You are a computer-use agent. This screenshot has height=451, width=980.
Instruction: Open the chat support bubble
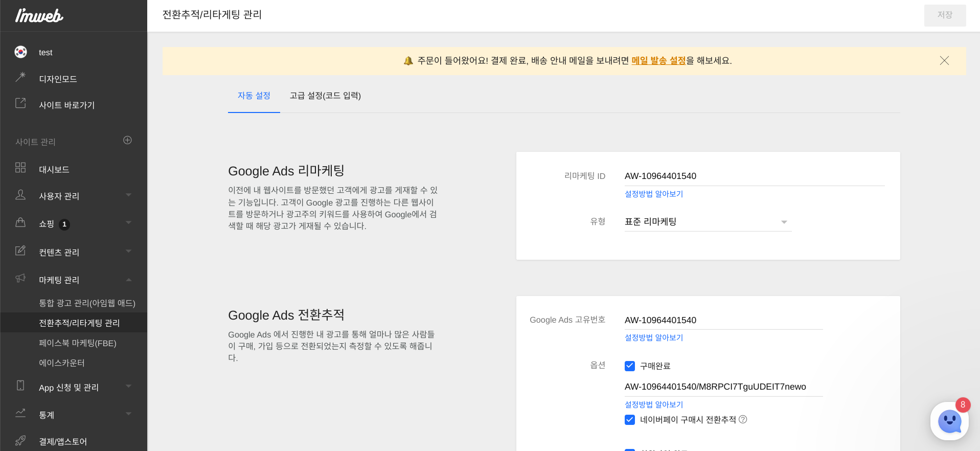[x=950, y=421]
